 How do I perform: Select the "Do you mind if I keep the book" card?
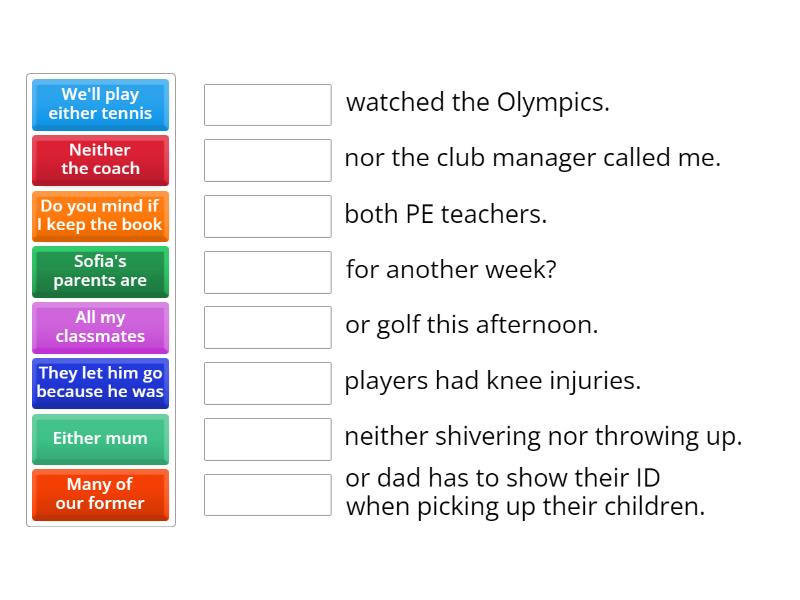tap(100, 216)
